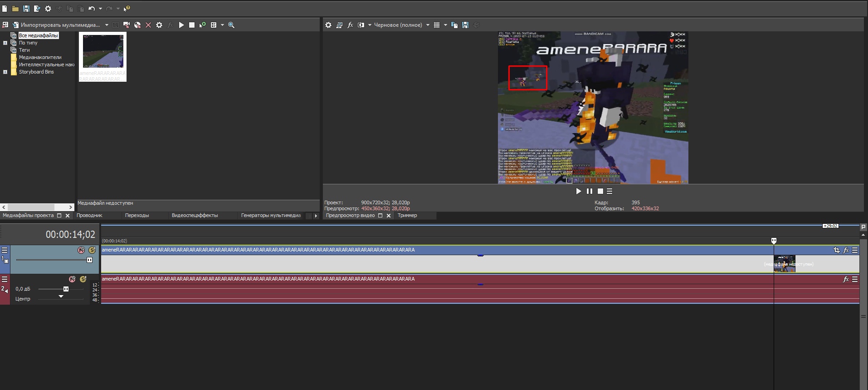The image size is (868, 390).
Task: Switch to the Видеоспецэффекты tab
Action: click(195, 216)
